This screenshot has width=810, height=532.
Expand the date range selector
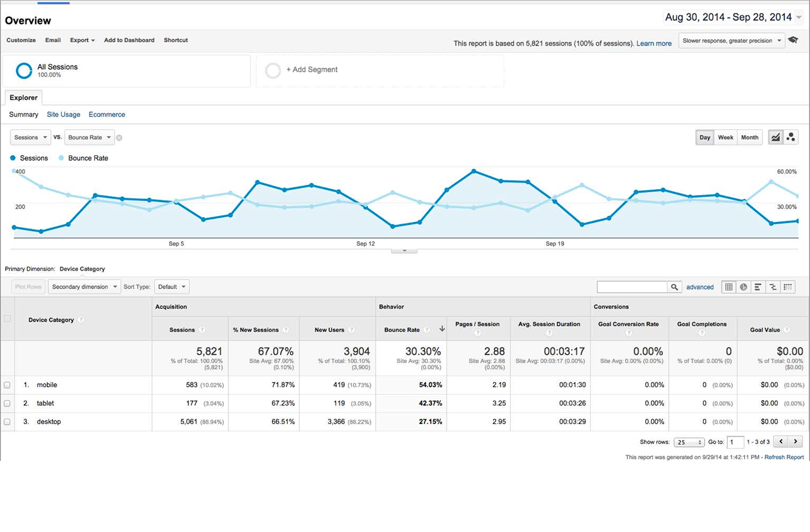[x=734, y=17]
